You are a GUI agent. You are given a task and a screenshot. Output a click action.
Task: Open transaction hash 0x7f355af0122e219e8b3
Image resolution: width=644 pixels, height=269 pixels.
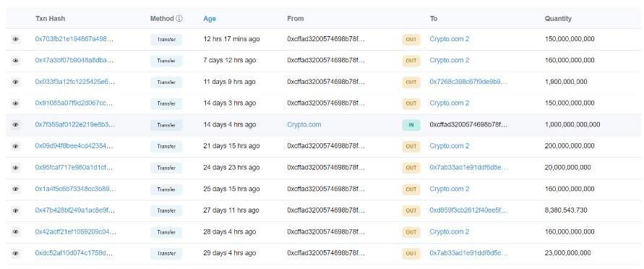pos(75,124)
